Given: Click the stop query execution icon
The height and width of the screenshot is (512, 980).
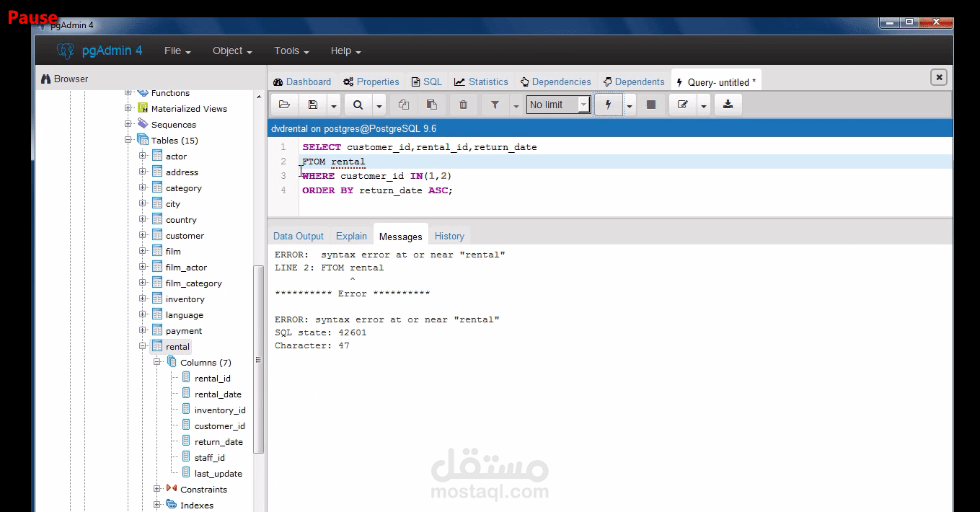Looking at the screenshot, I should coord(650,105).
